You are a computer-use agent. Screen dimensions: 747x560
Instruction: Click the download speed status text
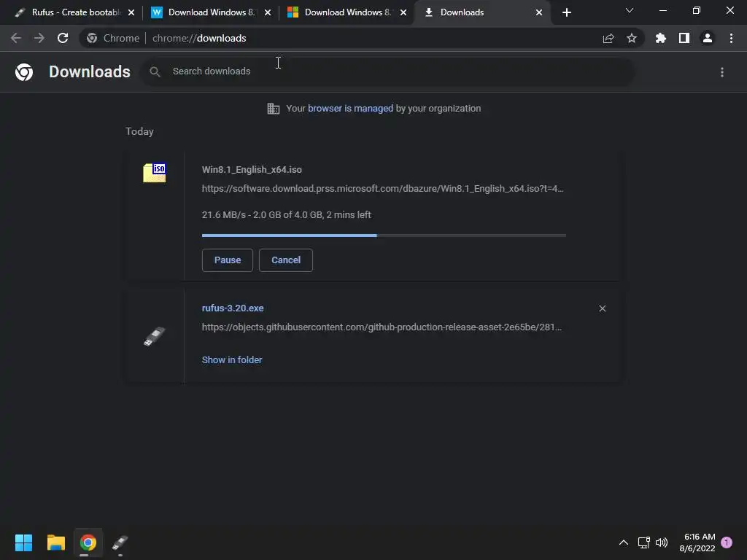[x=286, y=215]
